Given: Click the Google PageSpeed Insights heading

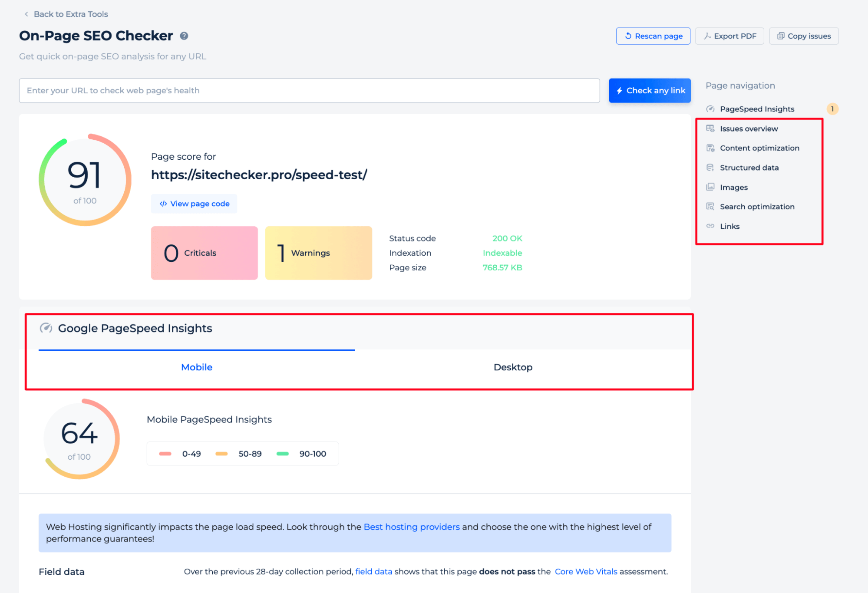Looking at the screenshot, I should tap(135, 328).
